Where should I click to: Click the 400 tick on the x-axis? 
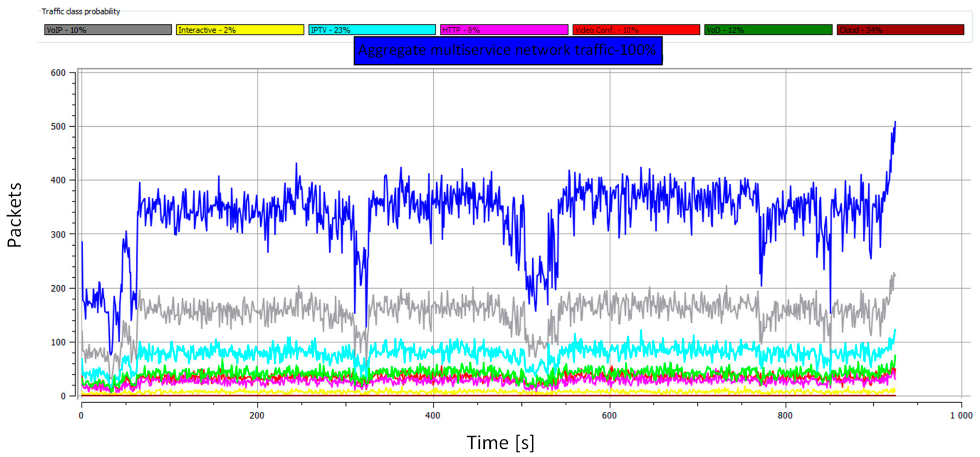433,415
